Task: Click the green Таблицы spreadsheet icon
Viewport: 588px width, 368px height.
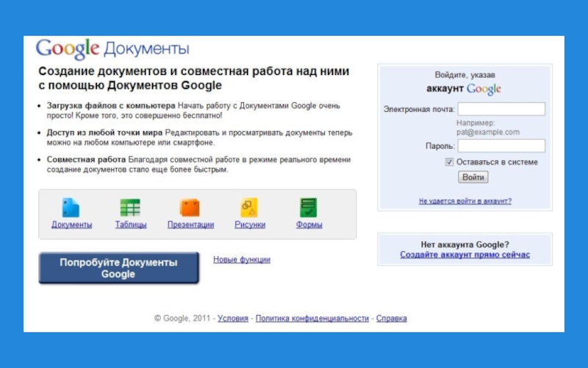Action: click(130, 208)
